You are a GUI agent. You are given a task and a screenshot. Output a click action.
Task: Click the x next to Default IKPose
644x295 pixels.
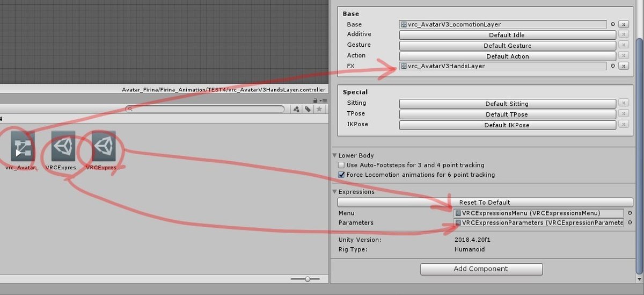tap(623, 125)
